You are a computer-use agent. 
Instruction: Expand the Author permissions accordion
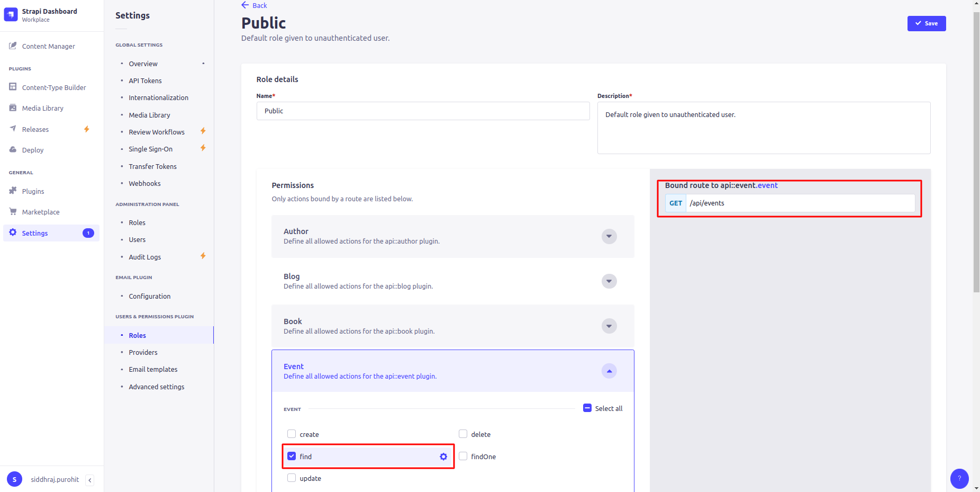pos(609,236)
